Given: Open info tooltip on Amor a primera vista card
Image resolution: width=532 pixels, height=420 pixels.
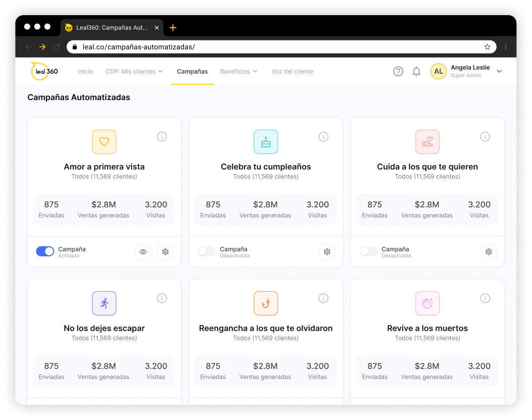Looking at the screenshot, I should [162, 136].
